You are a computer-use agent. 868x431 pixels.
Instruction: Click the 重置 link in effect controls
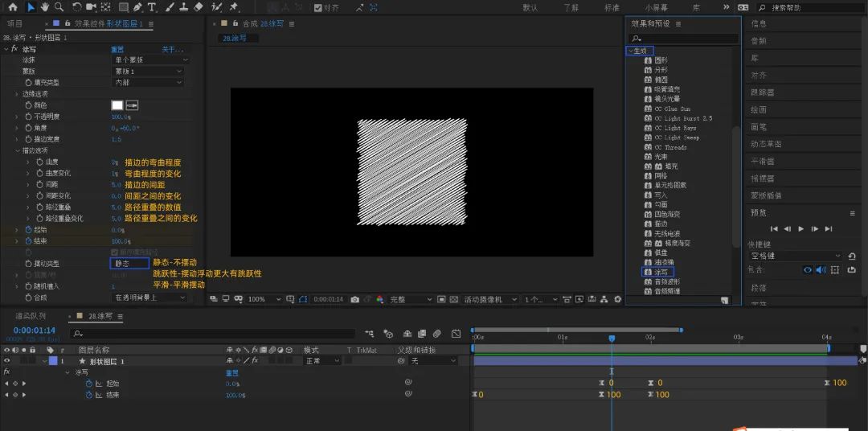pyautogui.click(x=117, y=49)
